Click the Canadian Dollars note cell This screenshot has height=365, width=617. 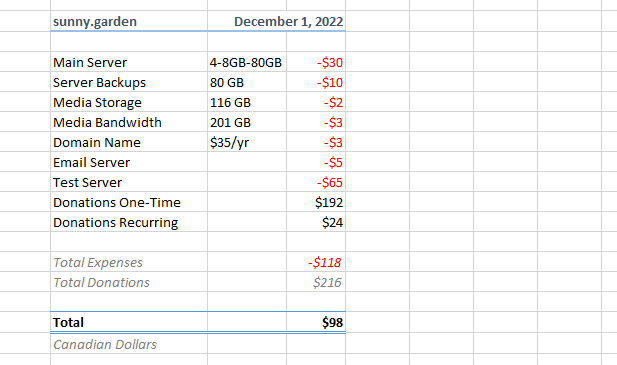click(129, 344)
